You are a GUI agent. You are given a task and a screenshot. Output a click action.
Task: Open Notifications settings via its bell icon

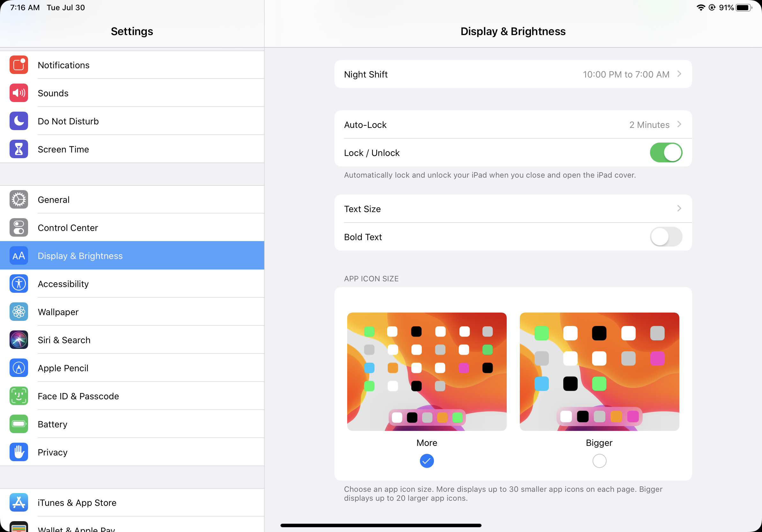pyautogui.click(x=19, y=65)
